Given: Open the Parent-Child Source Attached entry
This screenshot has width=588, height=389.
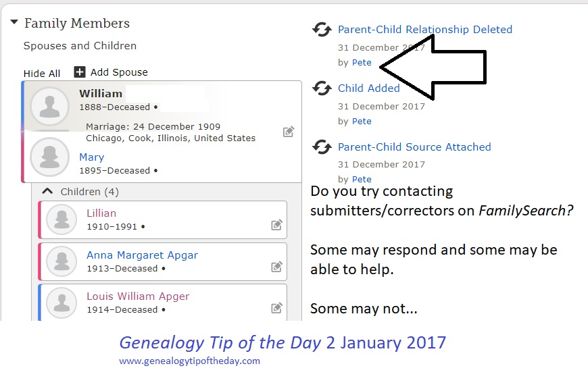Looking at the screenshot, I should coord(414,147).
